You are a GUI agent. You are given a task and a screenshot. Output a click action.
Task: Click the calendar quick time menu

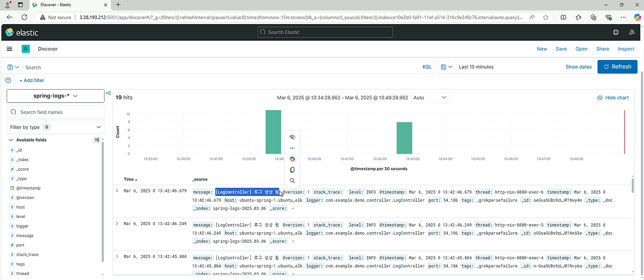tap(446, 67)
